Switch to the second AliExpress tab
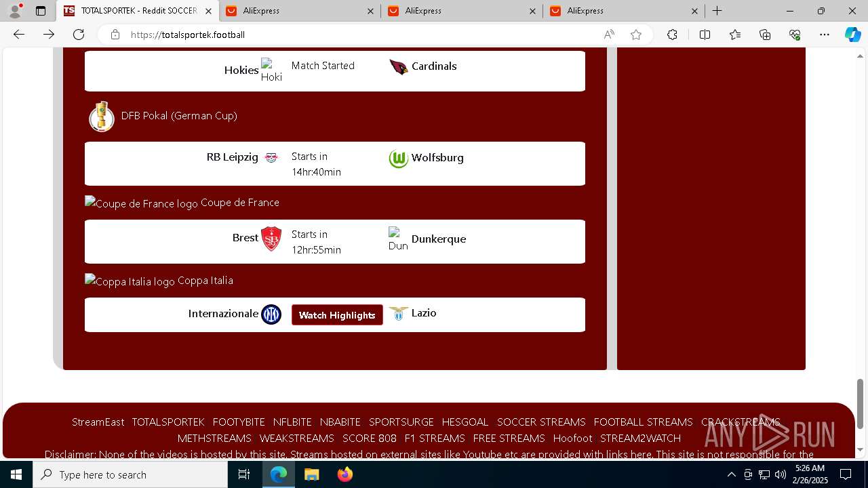 (462, 11)
